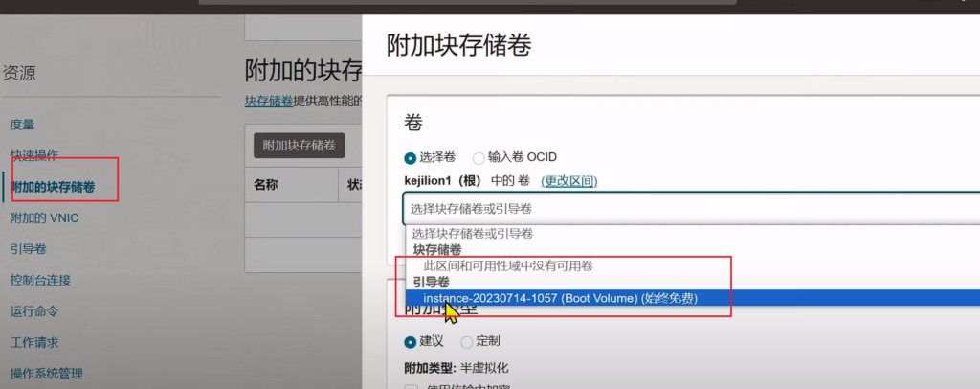Select the 建议 attachment type radio
The image size is (980, 389).
(412, 341)
